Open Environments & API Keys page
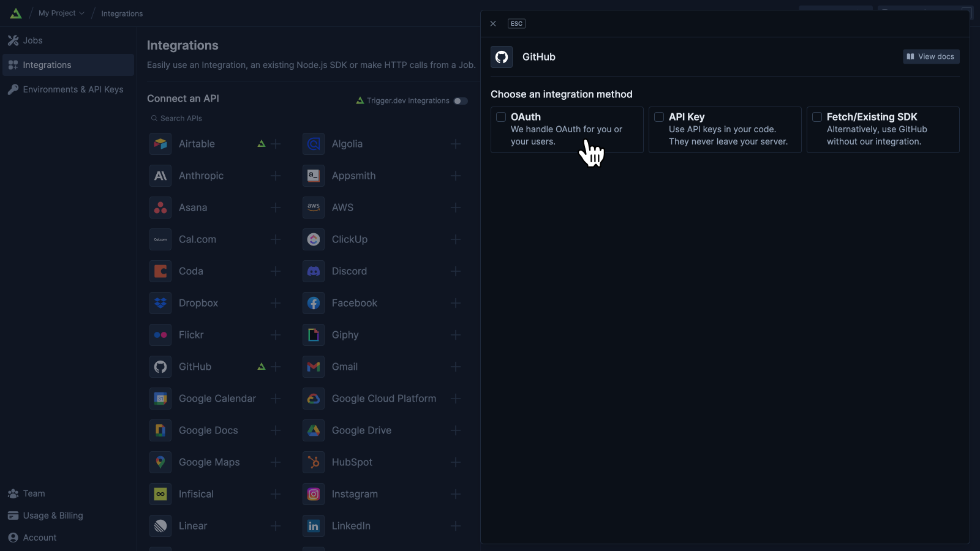 (x=68, y=89)
